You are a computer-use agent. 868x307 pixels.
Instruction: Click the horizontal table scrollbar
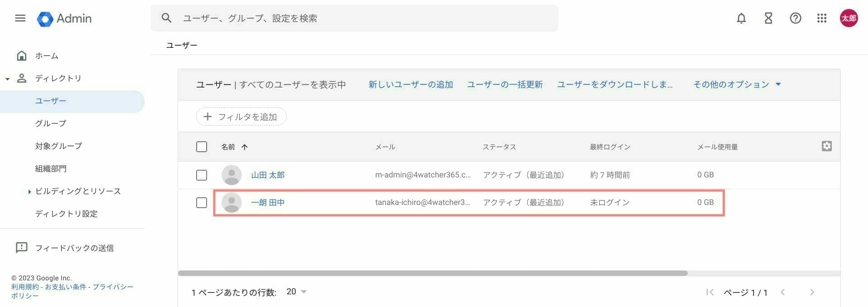click(433, 273)
